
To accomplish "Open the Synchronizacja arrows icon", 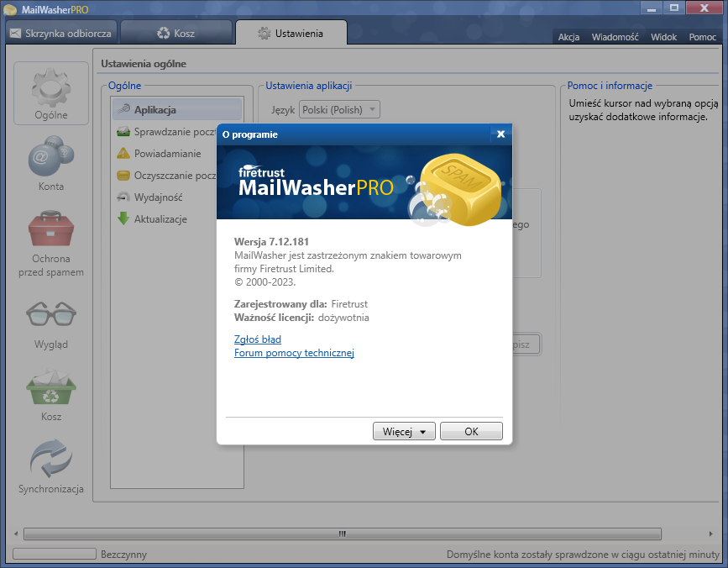I will tap(51, 459).
